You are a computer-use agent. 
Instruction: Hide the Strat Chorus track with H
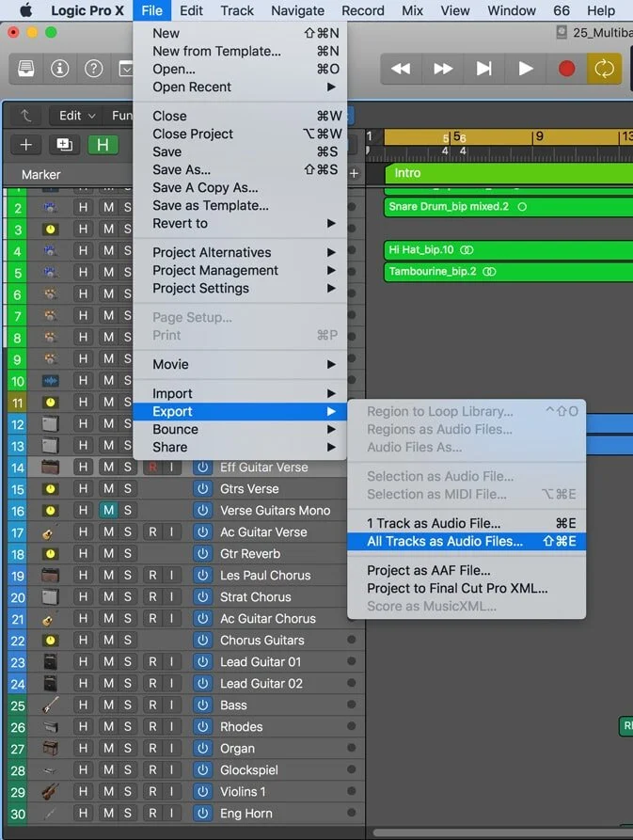[83, 596]
